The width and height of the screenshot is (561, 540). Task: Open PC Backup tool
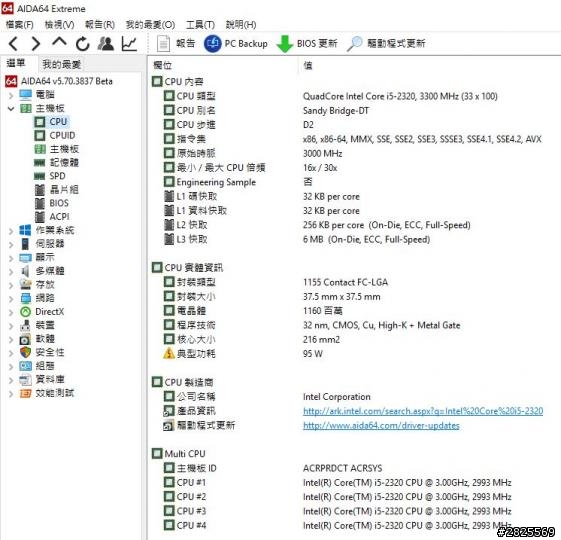(236, 44)
